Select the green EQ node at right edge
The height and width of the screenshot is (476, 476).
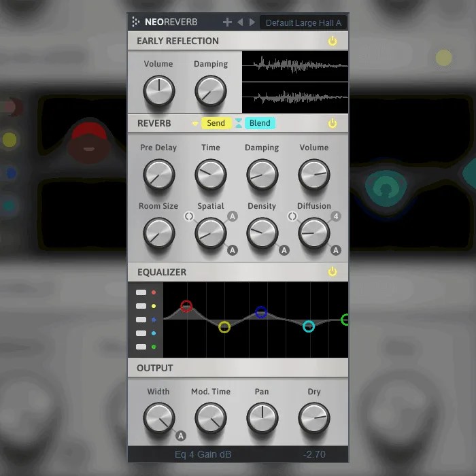pyautogui.click(x=345, y=320)
